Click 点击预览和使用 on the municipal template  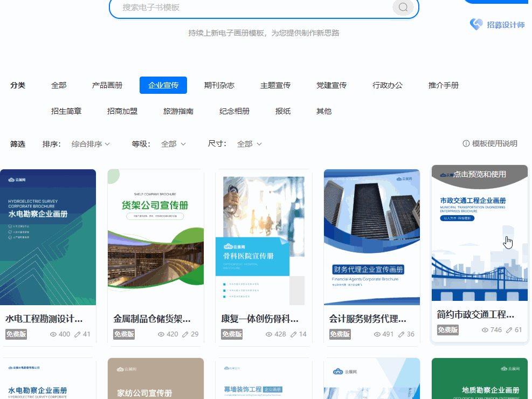coord(479,174)
